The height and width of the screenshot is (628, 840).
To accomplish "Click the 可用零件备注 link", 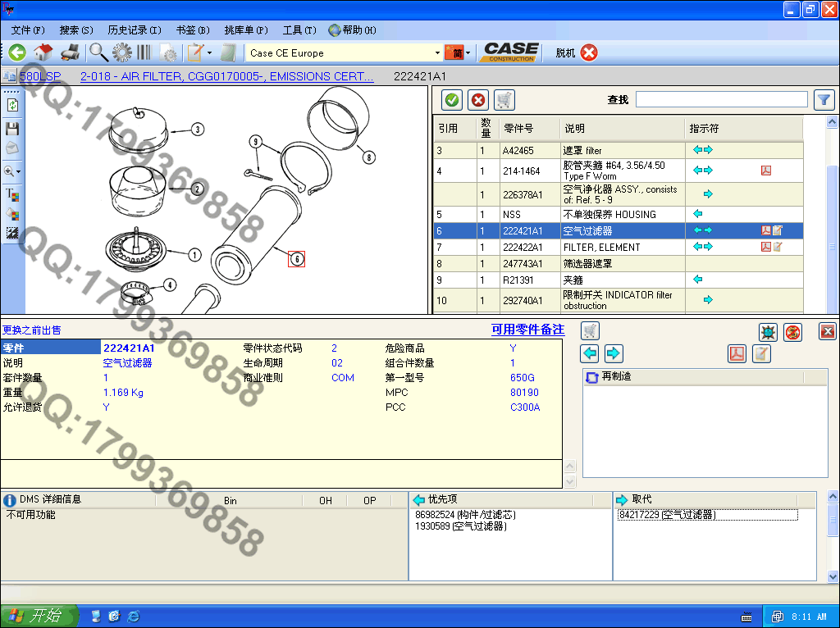I will 527,330.
